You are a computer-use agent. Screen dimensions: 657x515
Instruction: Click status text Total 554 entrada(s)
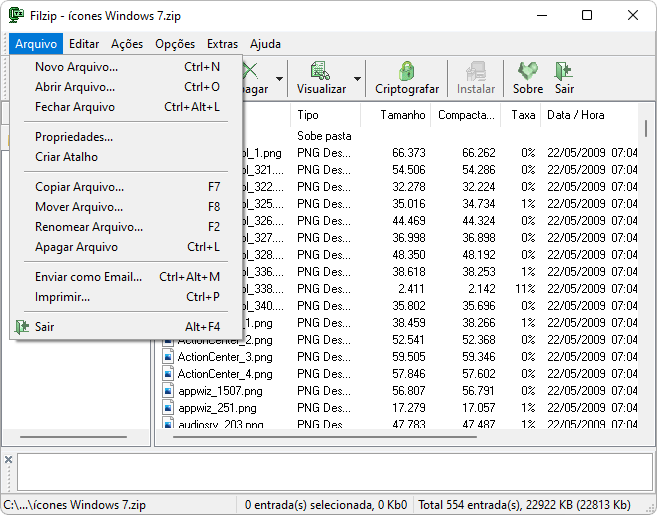(469, 505)
